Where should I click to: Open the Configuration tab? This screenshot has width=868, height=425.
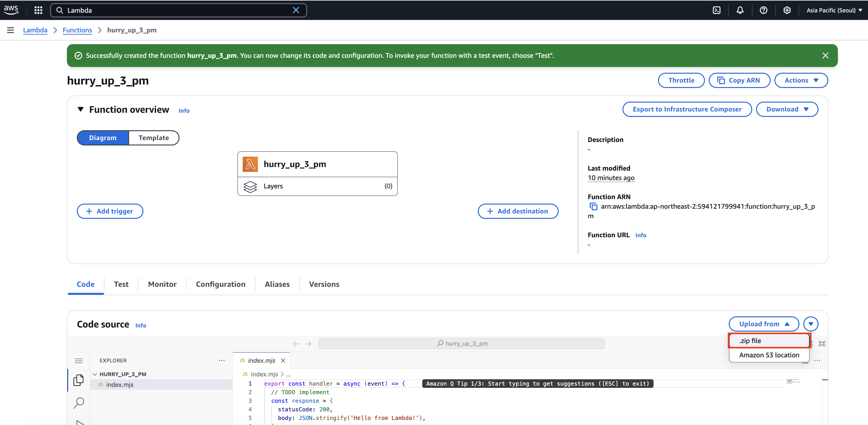[x=221, y=284]
